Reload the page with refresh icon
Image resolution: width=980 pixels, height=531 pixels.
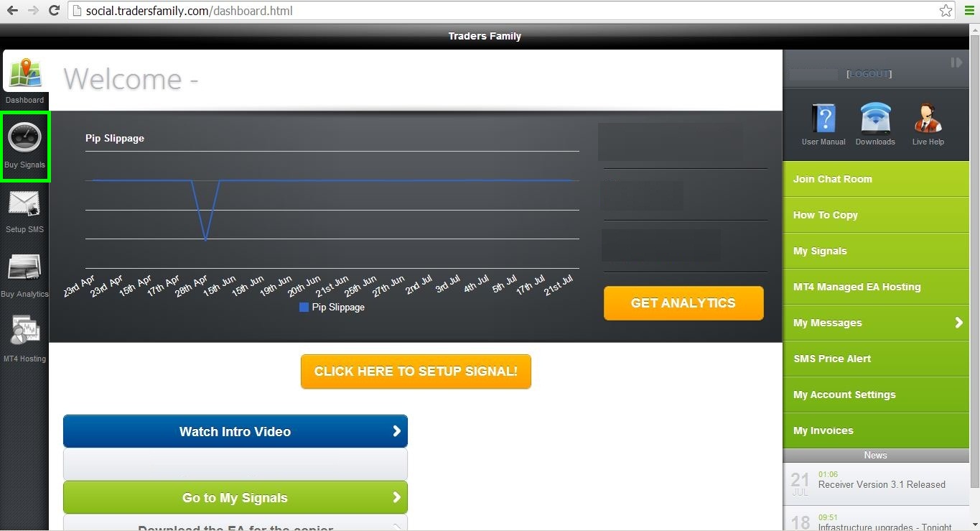pos(54,11)
